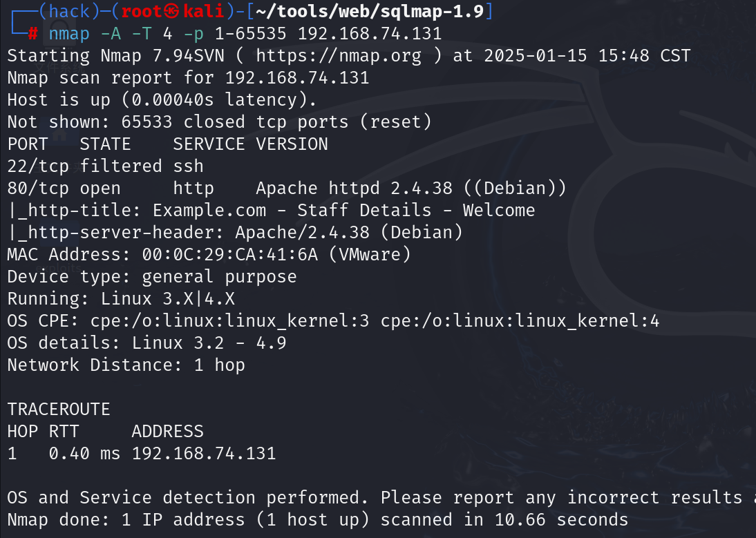Image resolution: width=756 pixels, height=538 pixels.
Task: Click the TRACEROUTE heading
Action: (x=59, y=410)
